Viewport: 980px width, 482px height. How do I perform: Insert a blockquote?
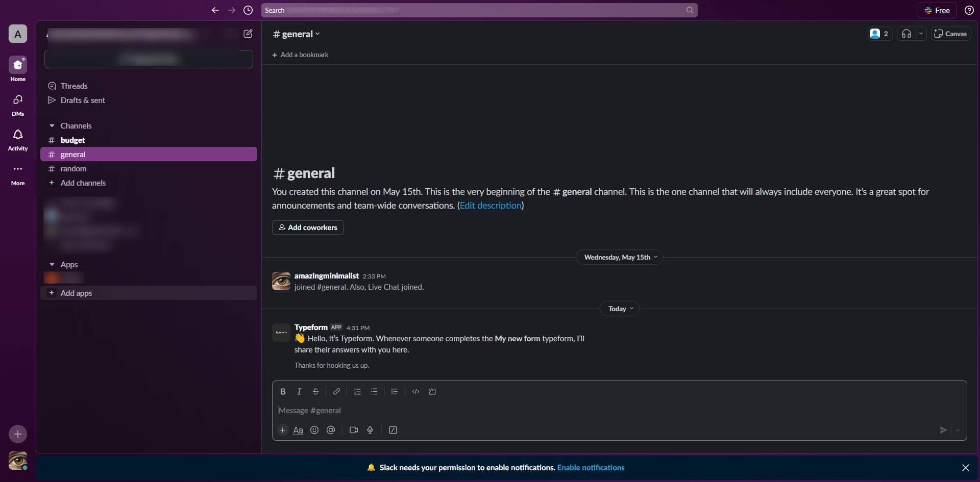(x=395, y=392)
